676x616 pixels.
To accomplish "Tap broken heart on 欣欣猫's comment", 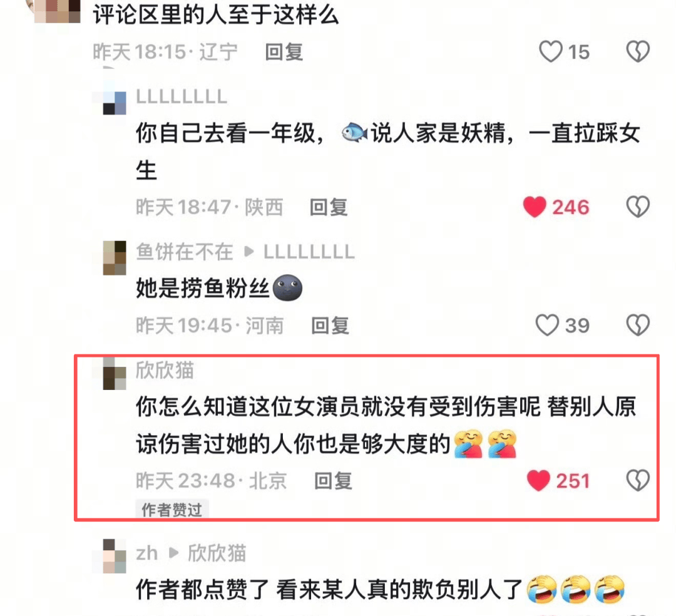I will tap(638, 481).
